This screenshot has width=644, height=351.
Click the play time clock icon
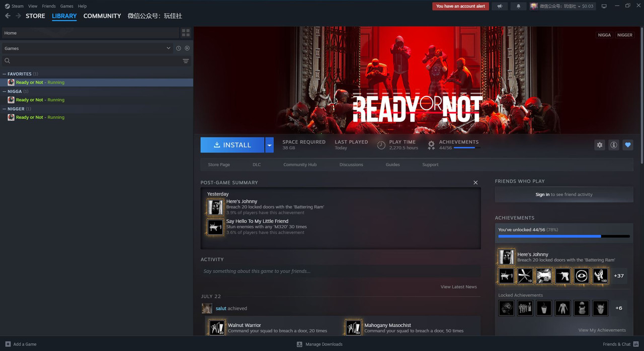pos(381,145)
